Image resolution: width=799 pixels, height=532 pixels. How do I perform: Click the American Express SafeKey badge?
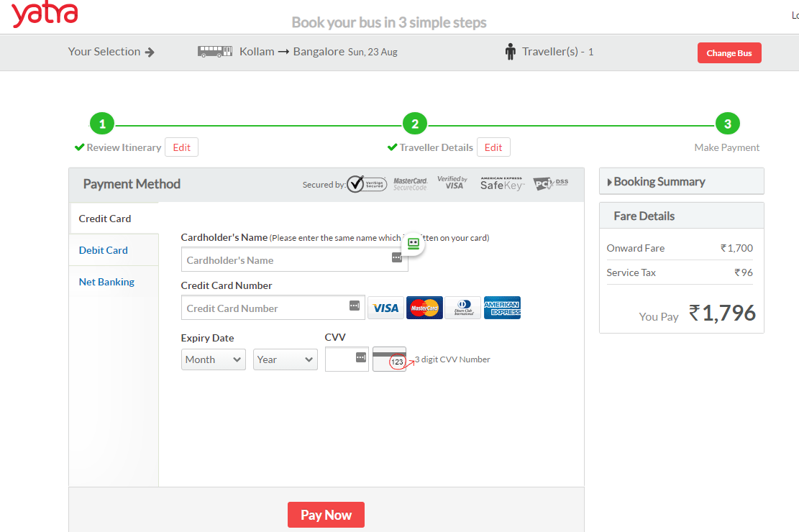[502, 183]
